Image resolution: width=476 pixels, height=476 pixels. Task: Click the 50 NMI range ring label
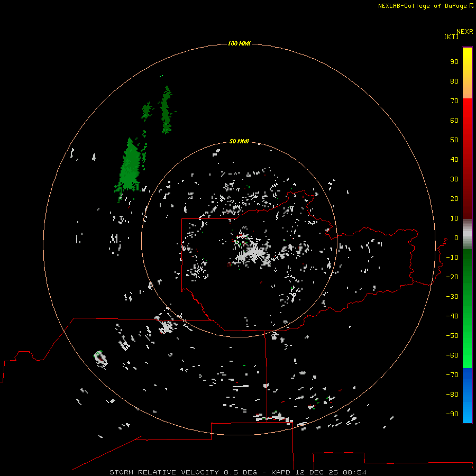point(239,141)
